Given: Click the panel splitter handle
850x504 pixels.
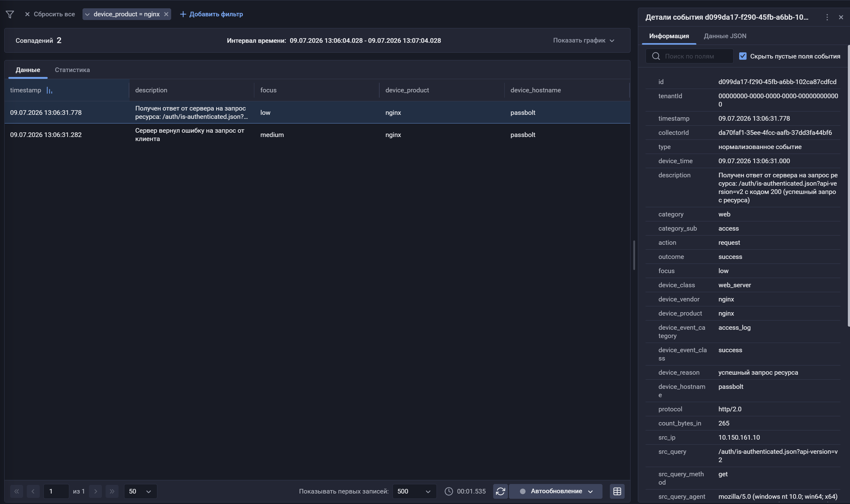Looking at the screenshot, I should point(634,256).
